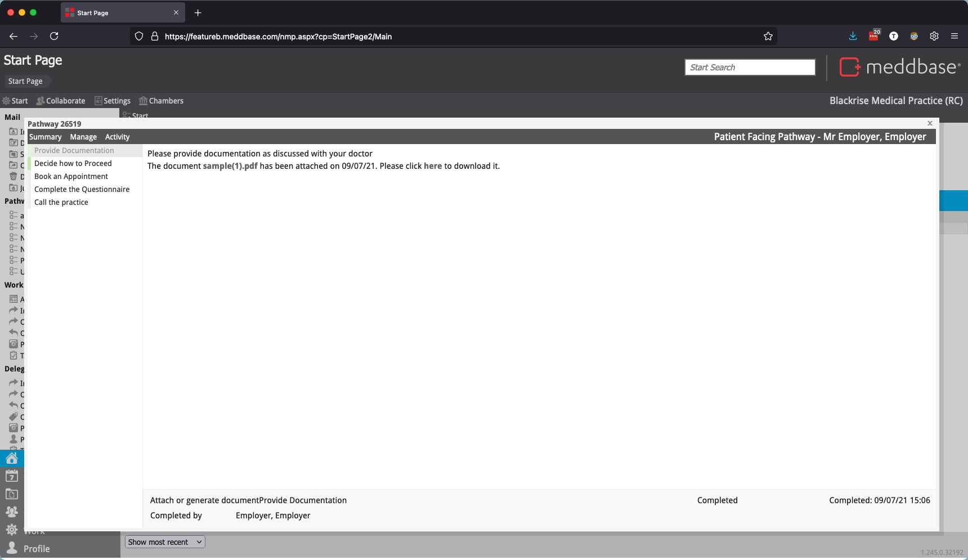Click the people group icon in sidebar

tap(12, 512)
